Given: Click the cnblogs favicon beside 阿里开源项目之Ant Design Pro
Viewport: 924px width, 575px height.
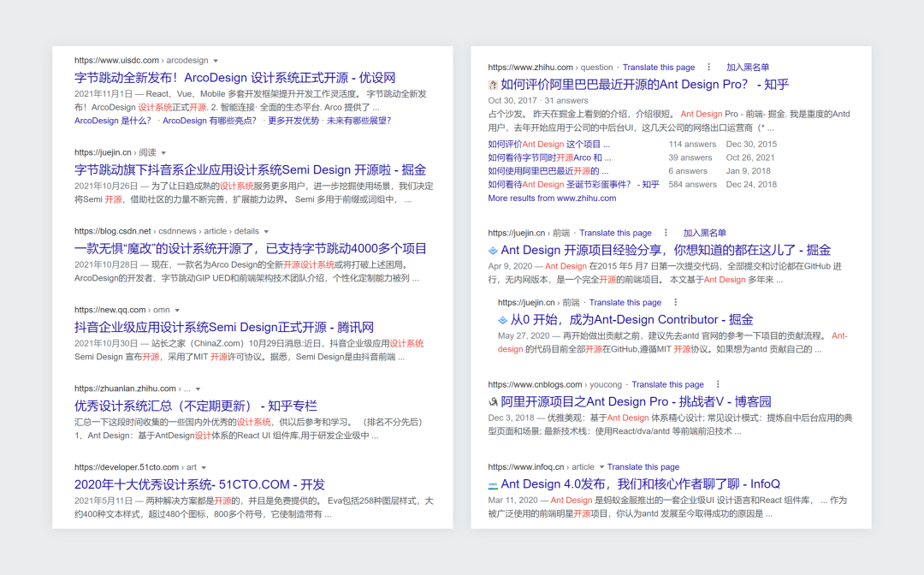Looking at the screenshot, I should [x=493, y=402].
